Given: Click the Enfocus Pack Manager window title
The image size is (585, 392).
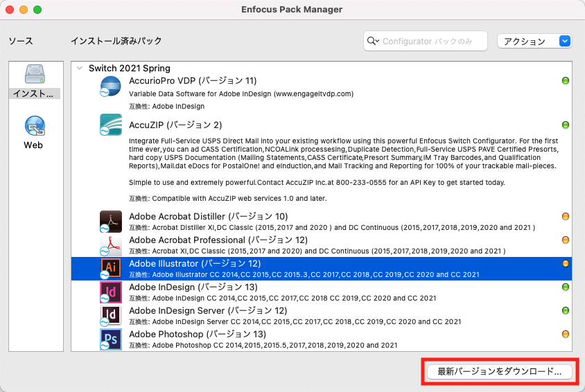Looking at the screenshot, I should (292, 10).
